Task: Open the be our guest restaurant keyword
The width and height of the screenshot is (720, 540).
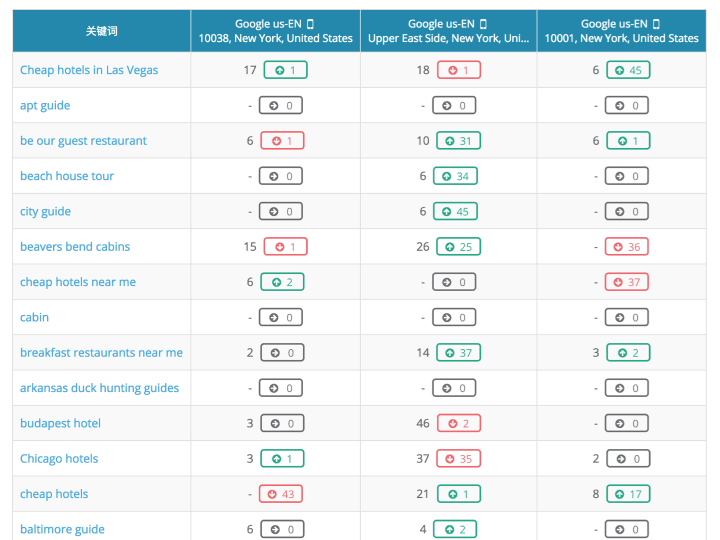Action: pos(83,141)
